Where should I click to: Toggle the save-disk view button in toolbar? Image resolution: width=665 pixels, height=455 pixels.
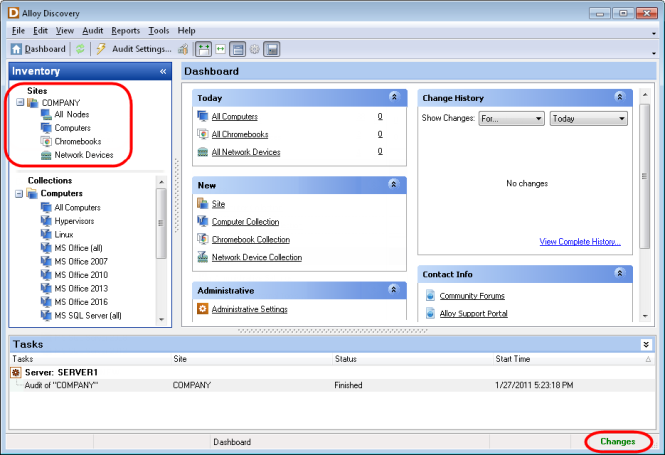click(271, 49)
